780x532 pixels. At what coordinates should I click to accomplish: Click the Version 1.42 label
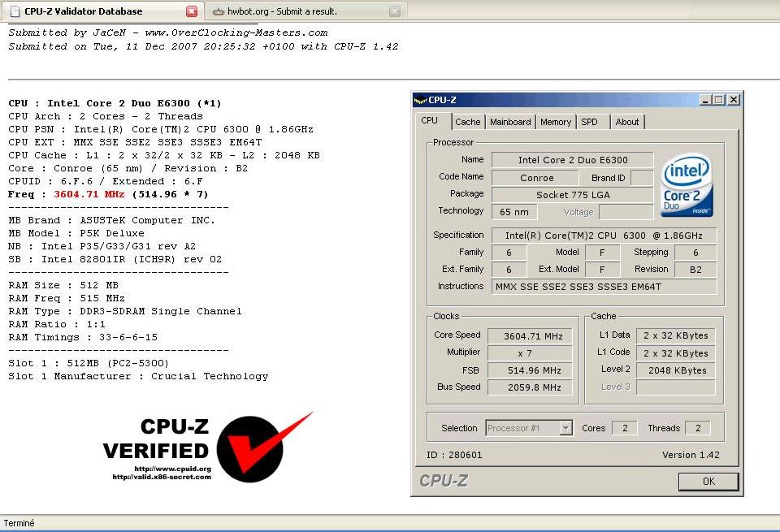coord(691,455)
